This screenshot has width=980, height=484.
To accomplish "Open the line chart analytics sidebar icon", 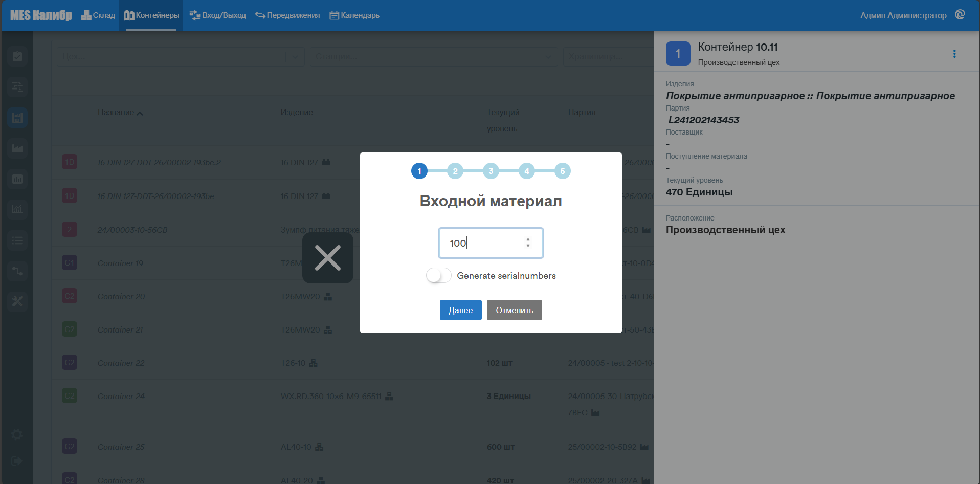I will pos(17,209).
